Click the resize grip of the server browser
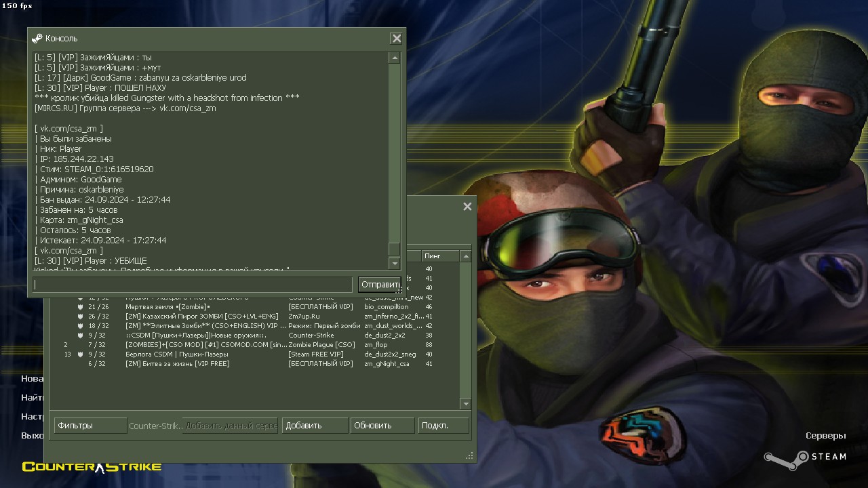The height and width of the screenshot is (488, 868). (x=469, y=456)
